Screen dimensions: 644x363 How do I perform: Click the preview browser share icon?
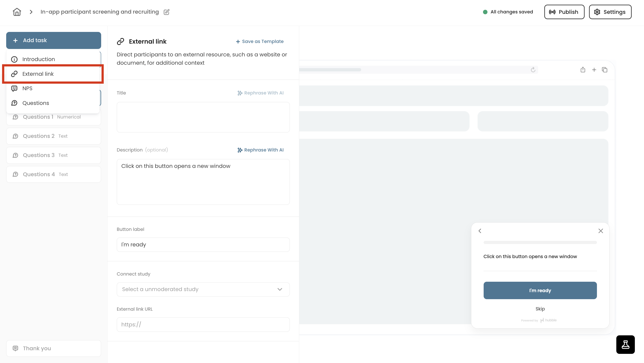583,70
